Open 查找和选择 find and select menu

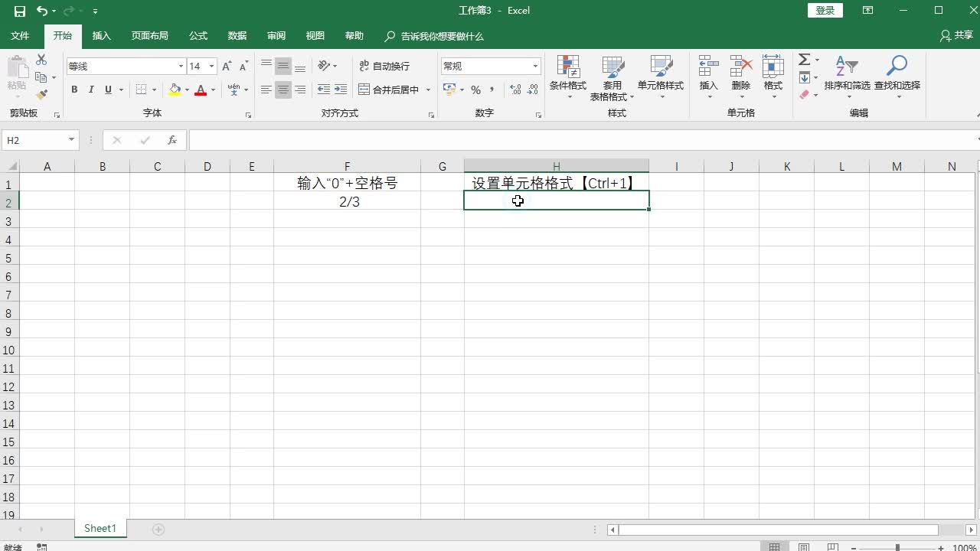coord(897,77)
